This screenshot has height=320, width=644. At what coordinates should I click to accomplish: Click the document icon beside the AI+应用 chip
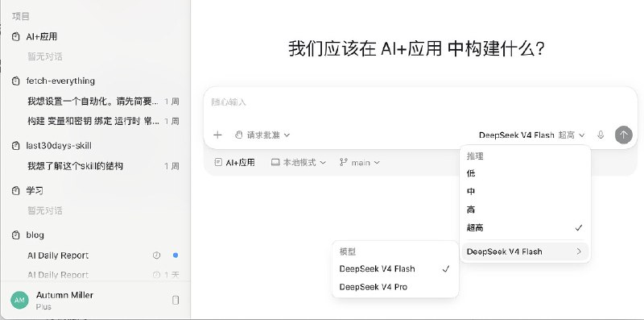point(218,163)
